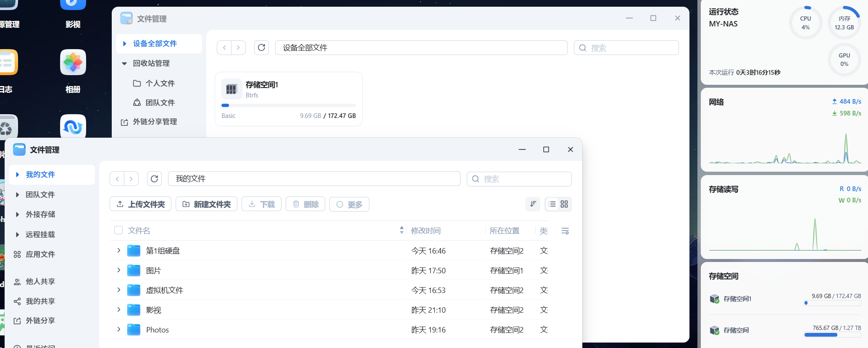Tick the select-all checkbox beside 文件名

click(x=118, y=230)
